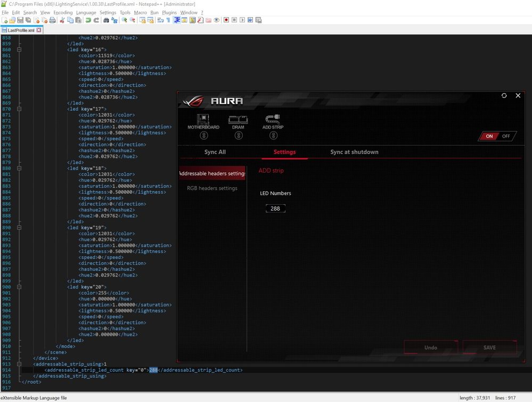The height and width of the screenshot is (402, 532).
Task: Open the File menu
Action: click(x=5, y=13)
